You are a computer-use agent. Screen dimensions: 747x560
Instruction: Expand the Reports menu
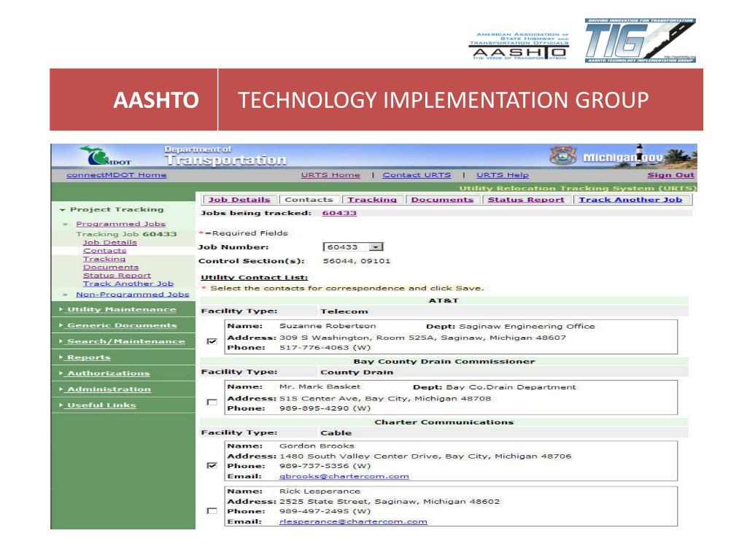[x=88, y=357]
